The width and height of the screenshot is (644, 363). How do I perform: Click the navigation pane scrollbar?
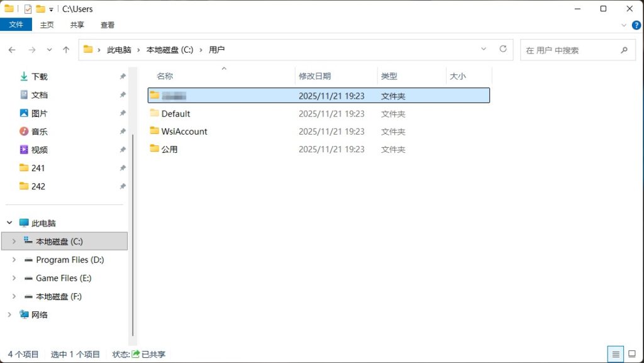coord(132,235)
